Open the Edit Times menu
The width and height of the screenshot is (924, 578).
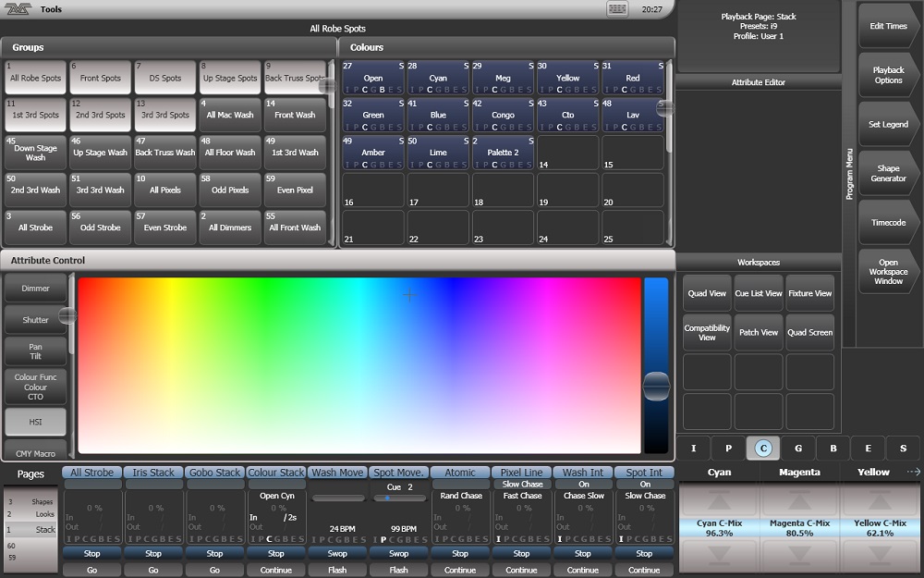point(888,26)
